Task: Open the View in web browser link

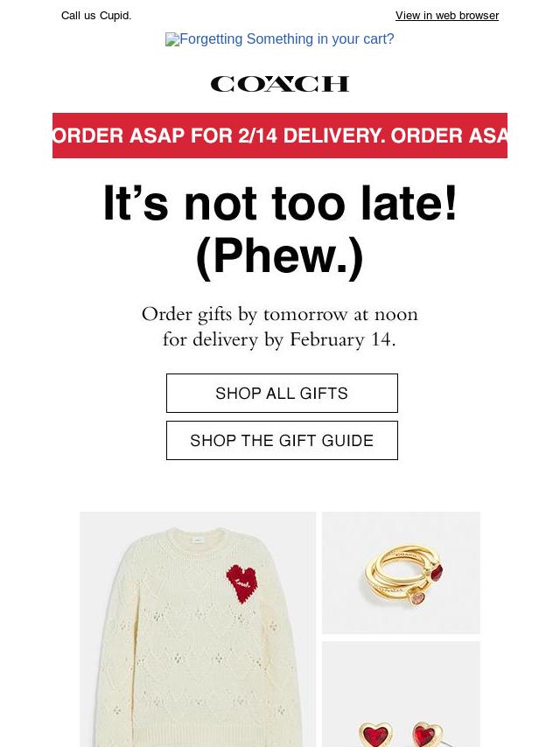Action: (446, 16)
